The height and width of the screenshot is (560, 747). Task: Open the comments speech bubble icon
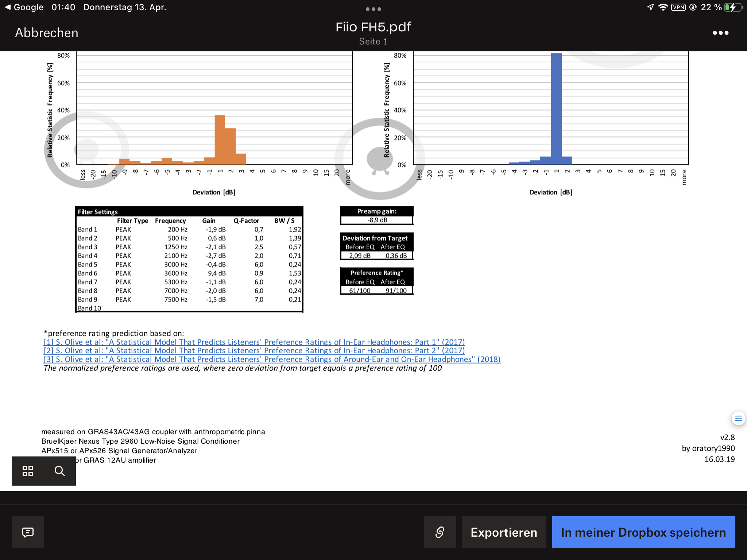pos(28,532)
